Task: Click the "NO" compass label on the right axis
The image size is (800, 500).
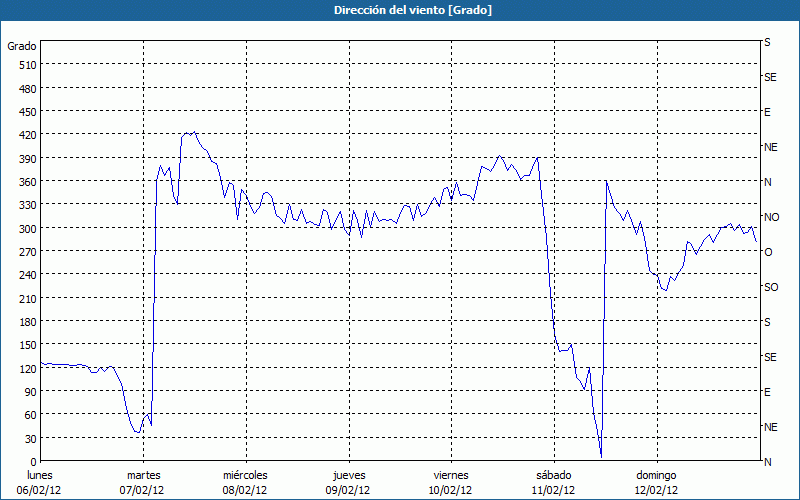Action: (771, 217)
